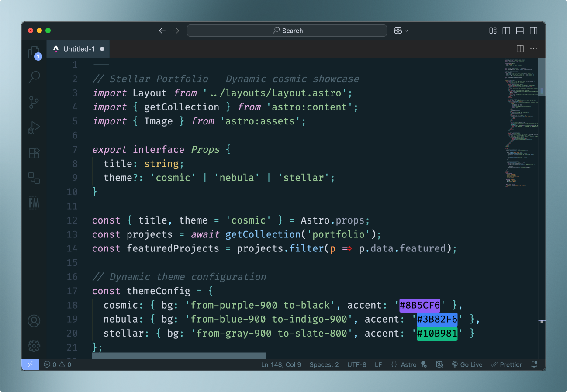This screenshot has height=392, width=567.
Task: Toggle the primary side bar visibility
Action: click(506, 31)
